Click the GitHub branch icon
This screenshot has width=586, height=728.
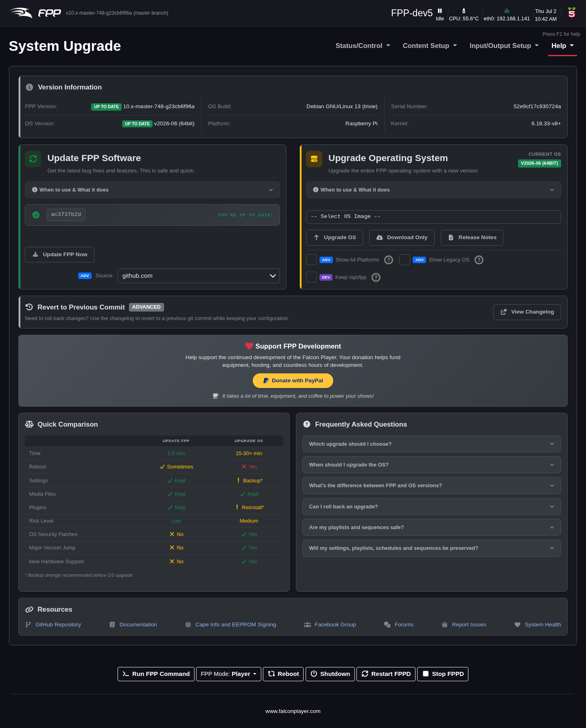[28, 625]
